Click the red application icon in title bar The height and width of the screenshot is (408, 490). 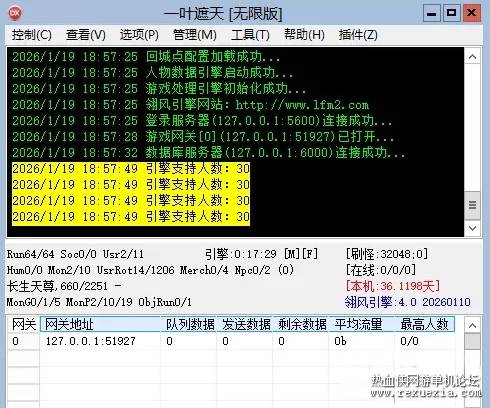15,13
